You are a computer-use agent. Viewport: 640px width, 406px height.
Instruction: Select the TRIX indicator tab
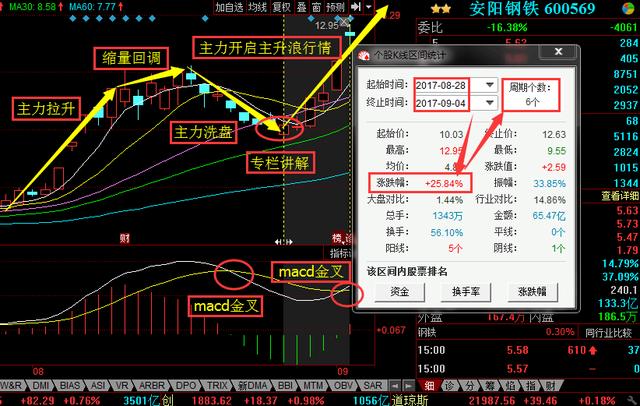(216, 385)
